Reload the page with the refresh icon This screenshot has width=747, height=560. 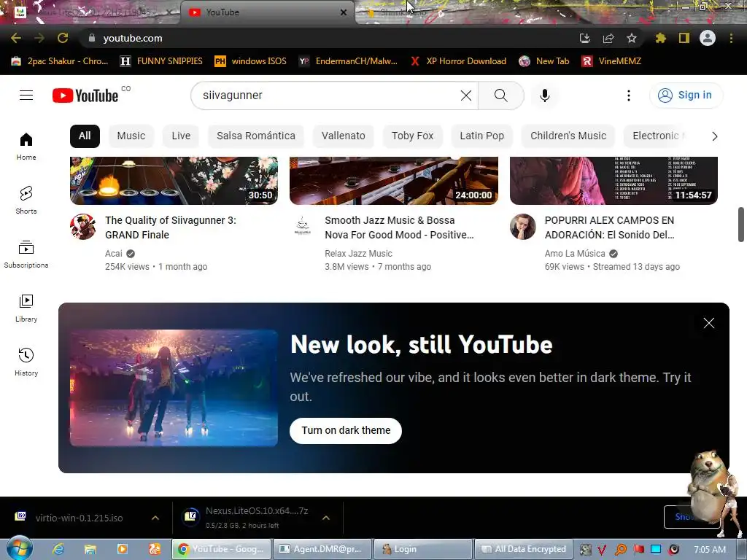click(x=63, y=38)
